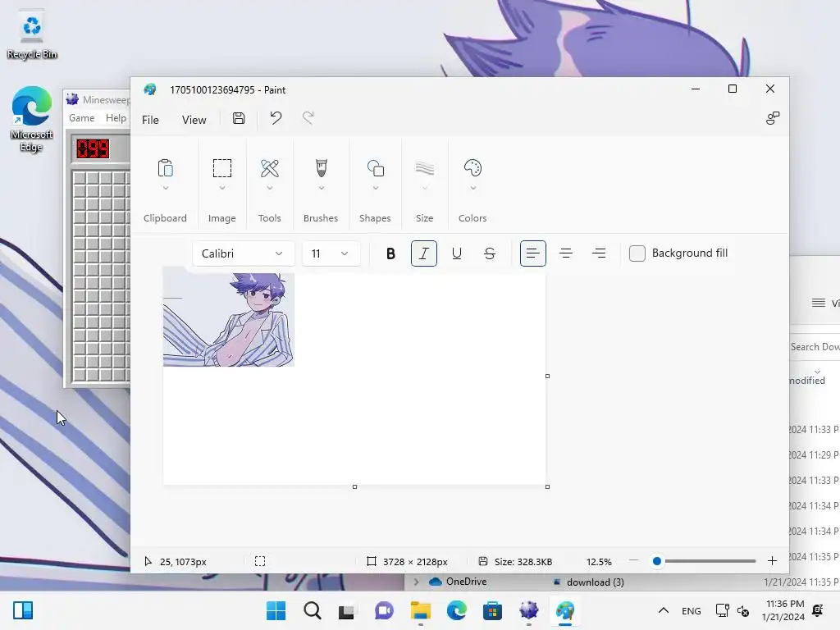This screenshot has height=630, width=840.
Task: Open the share/settings icon at top right of Paint
Action: pos(773,118)
